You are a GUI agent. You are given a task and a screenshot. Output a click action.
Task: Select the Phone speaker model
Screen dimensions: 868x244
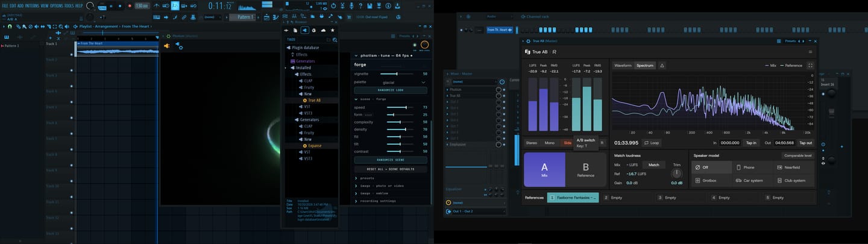click(753, 167)
